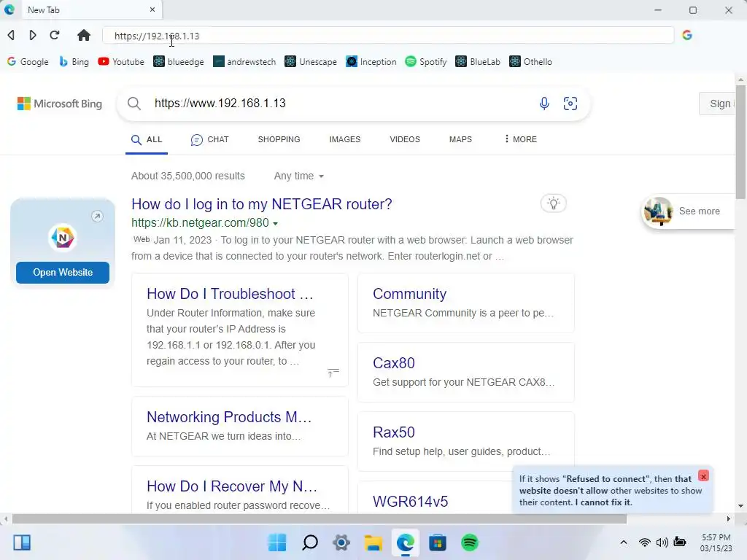This screenshot has width=747, height=560.
Task: Open the Windows Start menu
Action: click(277, 542)
